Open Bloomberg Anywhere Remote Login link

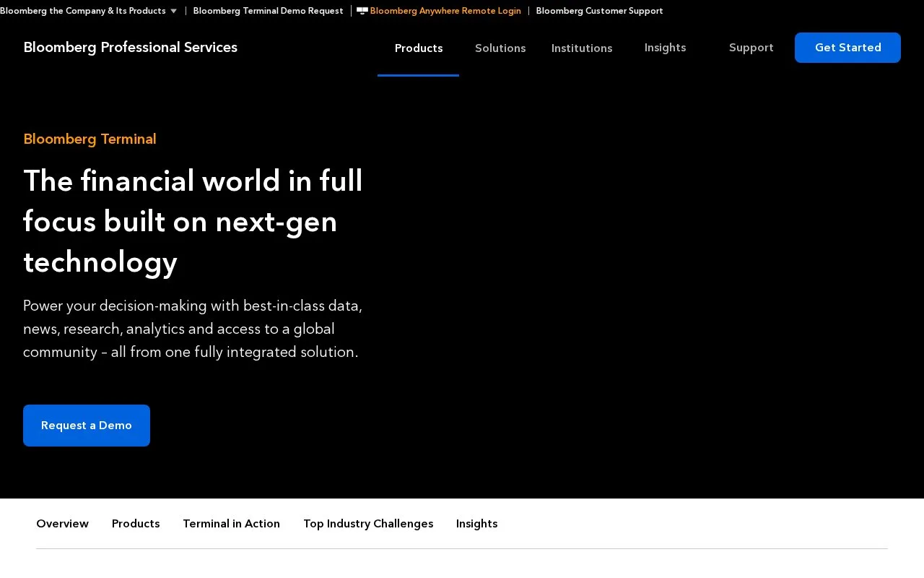tap(445, 11)
